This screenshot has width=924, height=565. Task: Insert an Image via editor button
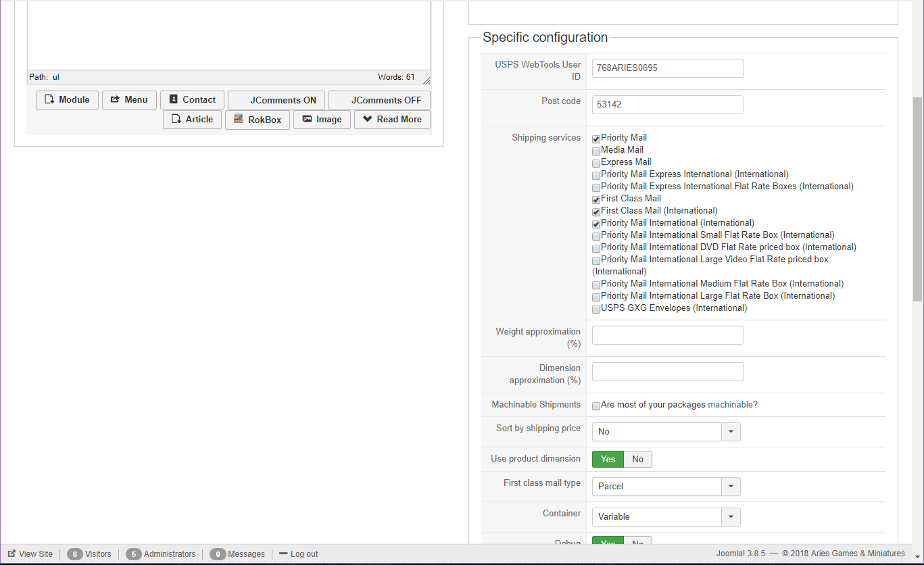(x=322, y=120)
